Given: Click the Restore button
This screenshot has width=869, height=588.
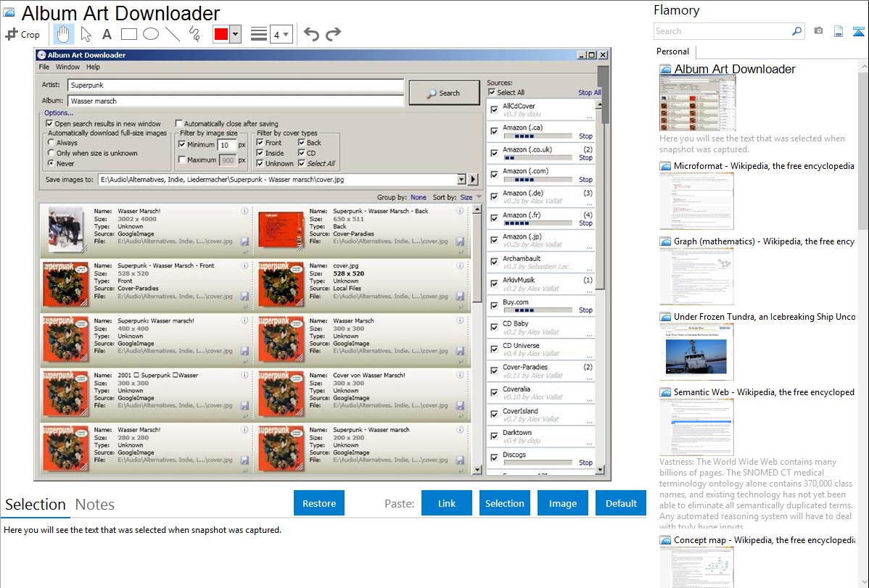Looking at the screenshot, I should (x=319, y=503).
